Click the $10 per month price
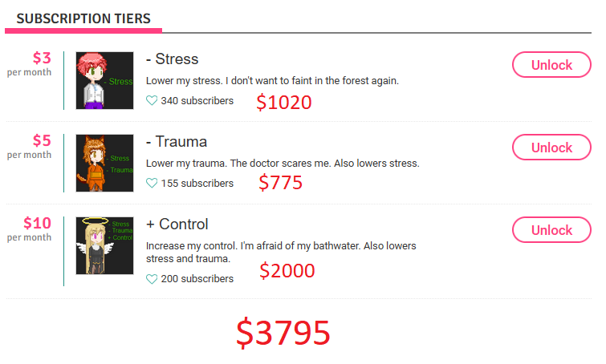Image resolution: width=606 pixels, height=364 pixels. [x=37, y=223]
